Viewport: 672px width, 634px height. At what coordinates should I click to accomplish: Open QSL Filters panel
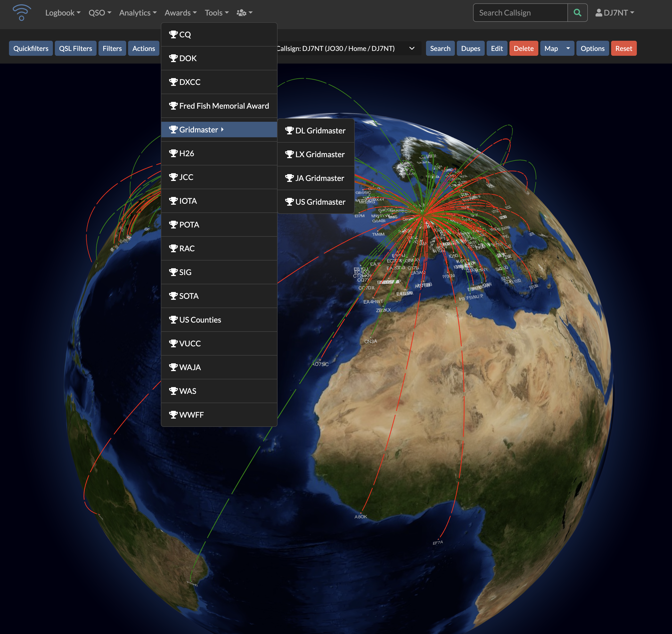[75, 48]
